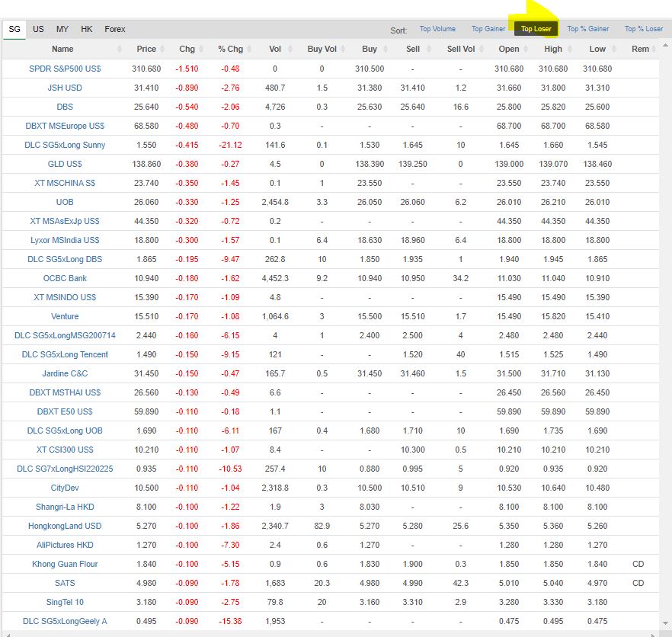Open OCBC Bank stock link
672x637 pixels.
[x=65, y=278]
